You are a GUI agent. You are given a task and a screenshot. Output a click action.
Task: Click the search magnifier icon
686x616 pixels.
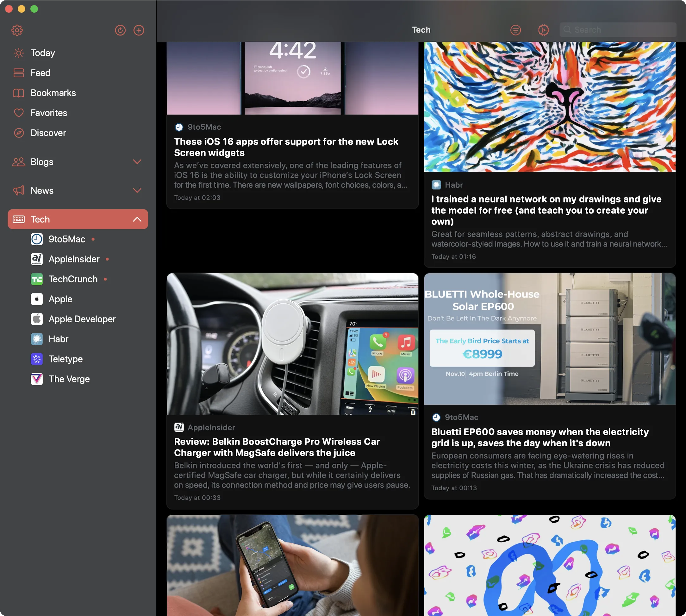(x=567, y=30)
